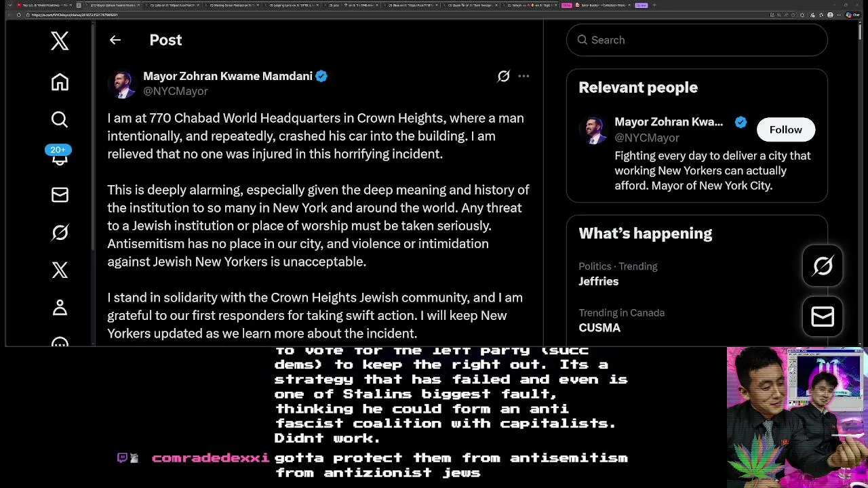868x488 pixels.
Task: Open @NYCMayor handle in Relevant people
Action: point(647,138)
